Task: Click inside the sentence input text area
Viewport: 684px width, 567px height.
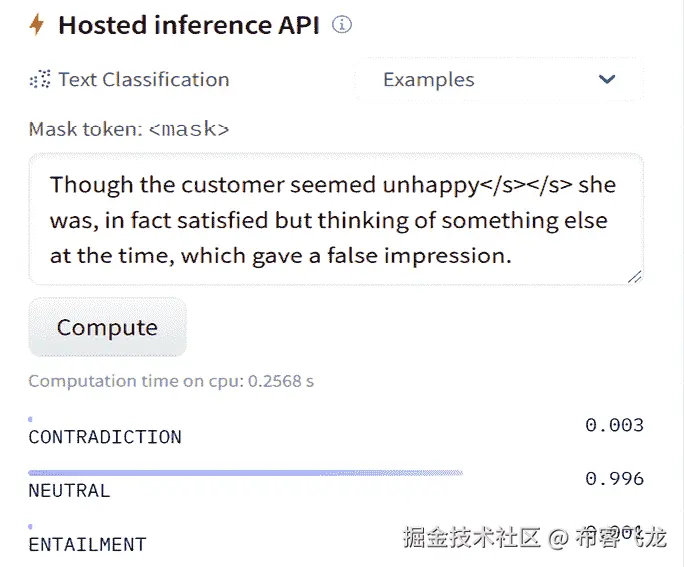Action: click(335, 219)
